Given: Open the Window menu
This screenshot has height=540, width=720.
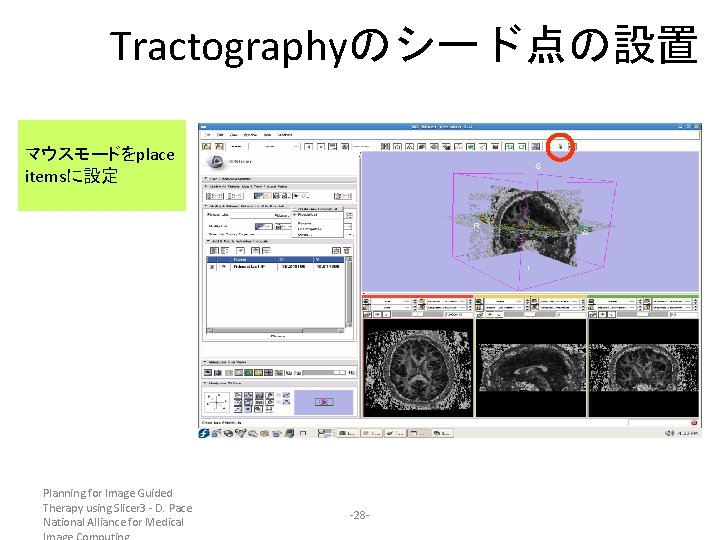Looking at the screenshot, I should coord(250,135).
